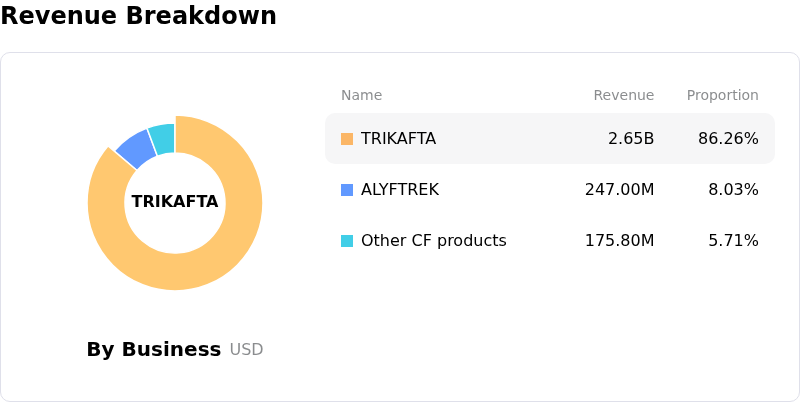This screenshot has height=402, width=800.
Task: Click the ALYFTREK revenue value 247.00M
Action: [x=619, y=190]
